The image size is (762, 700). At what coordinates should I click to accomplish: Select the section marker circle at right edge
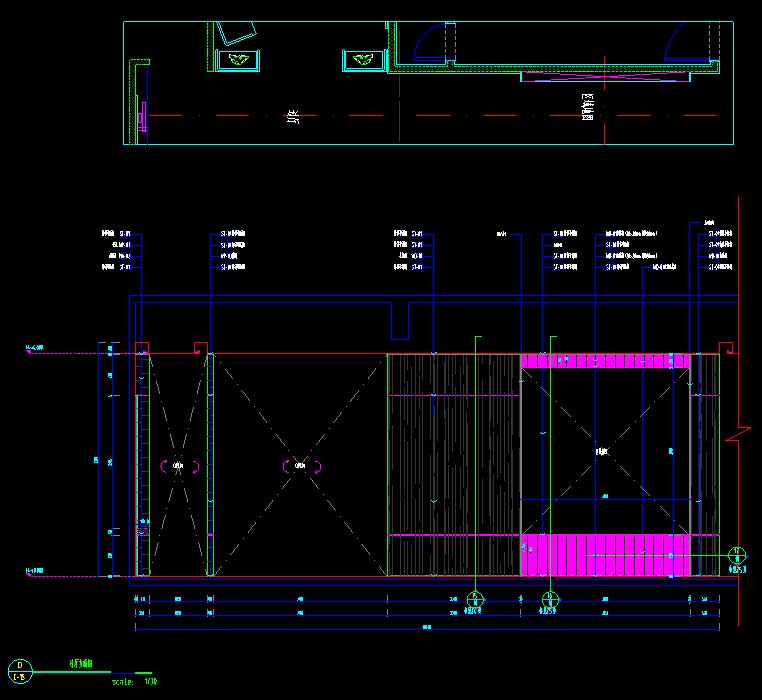(737, 556)
